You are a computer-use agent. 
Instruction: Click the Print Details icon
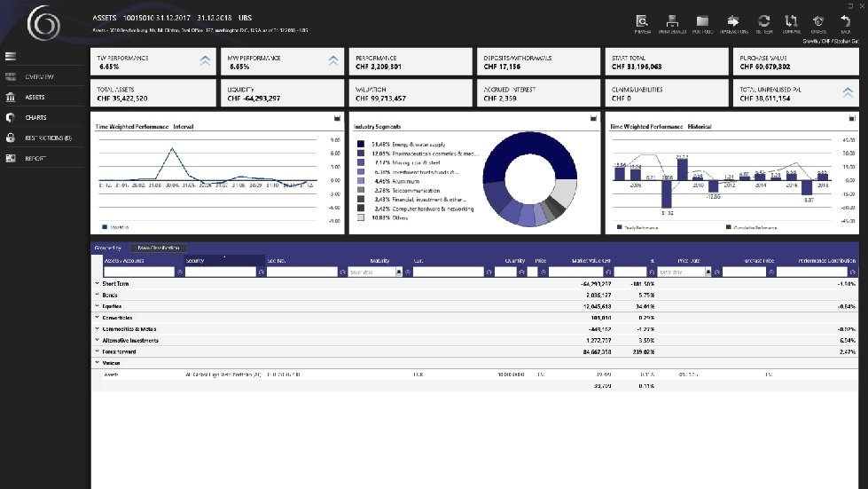click(x=672, y=23)
